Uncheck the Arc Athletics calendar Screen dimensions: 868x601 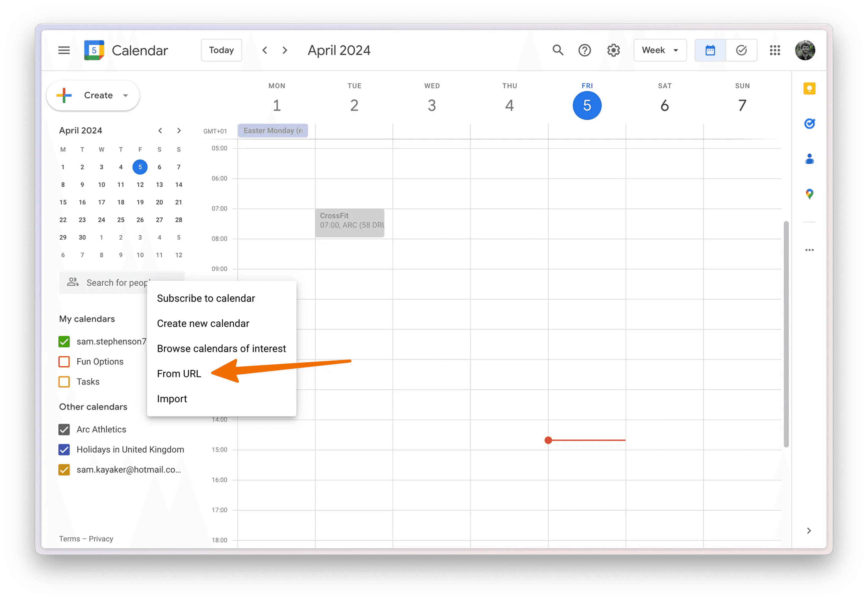(64, 429)
